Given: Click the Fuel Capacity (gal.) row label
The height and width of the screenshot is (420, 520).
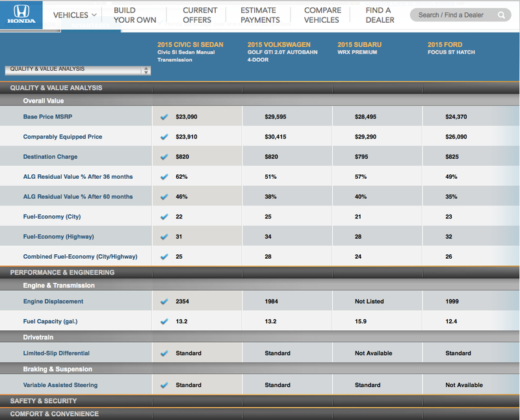Looking at the screenshot, I should tap(50, 321).
